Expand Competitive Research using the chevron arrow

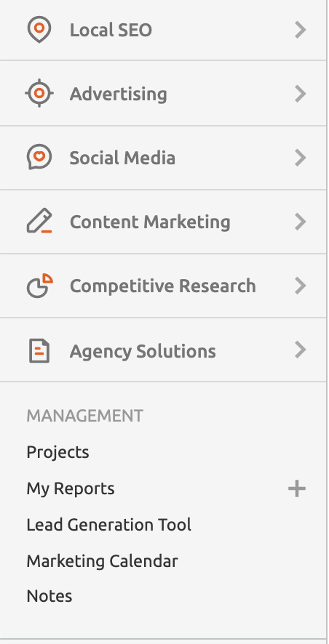(301, 286)
